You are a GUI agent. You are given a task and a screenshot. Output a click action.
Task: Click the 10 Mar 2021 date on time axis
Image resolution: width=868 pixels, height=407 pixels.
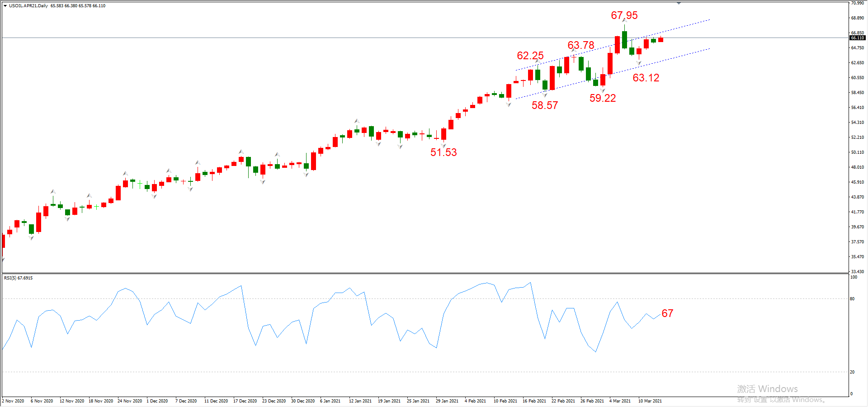(650, 401)
